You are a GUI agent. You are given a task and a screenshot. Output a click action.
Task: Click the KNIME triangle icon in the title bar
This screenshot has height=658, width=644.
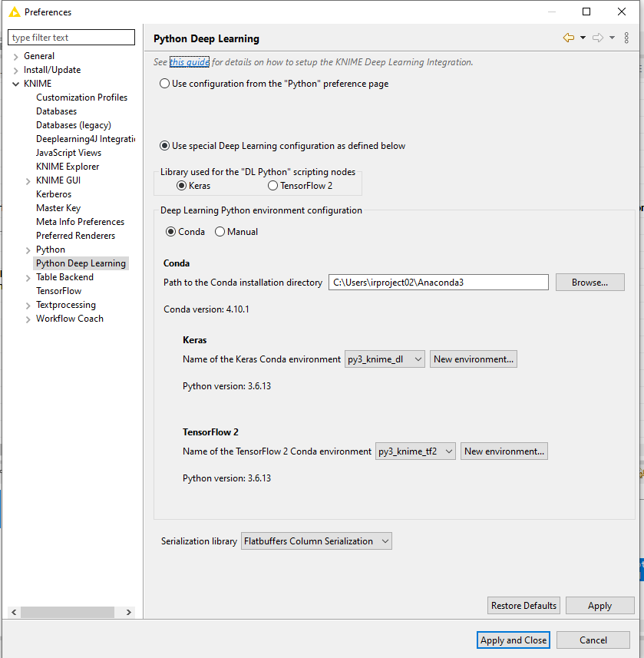point(15,12)
